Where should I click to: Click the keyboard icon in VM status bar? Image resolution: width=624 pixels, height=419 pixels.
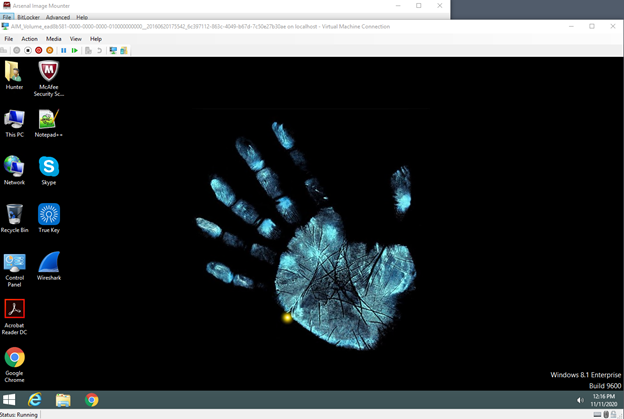597,415
